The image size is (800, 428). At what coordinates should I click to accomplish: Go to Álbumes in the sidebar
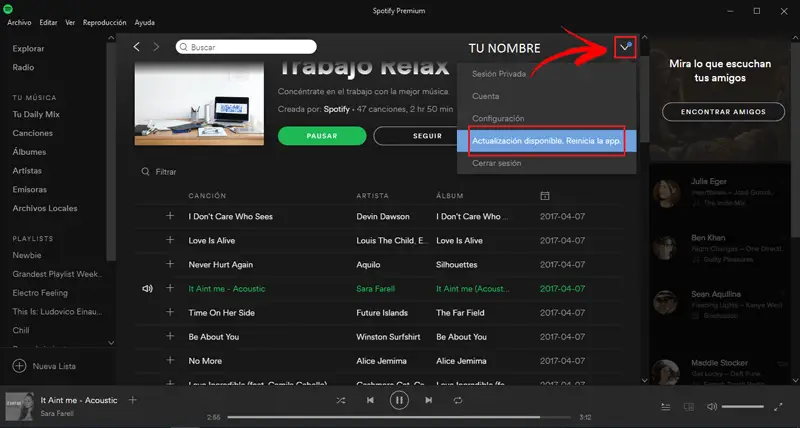point(29,152)
